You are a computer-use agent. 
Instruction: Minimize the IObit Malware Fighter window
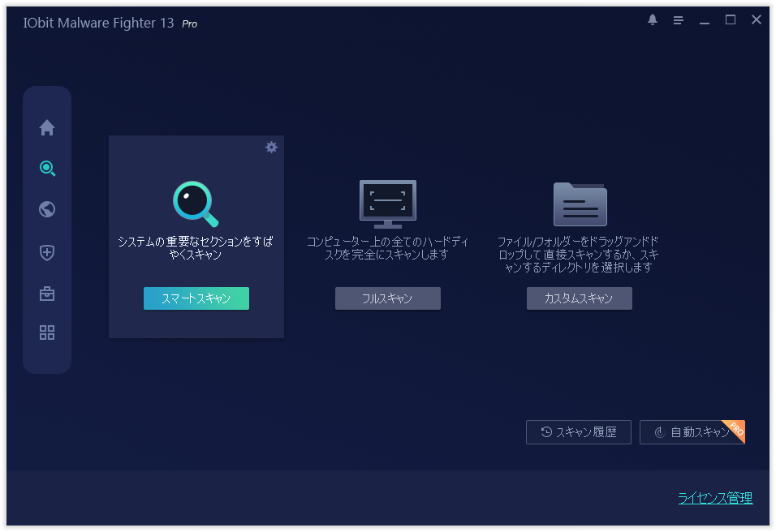pyautogui.click(x=705, y=20)
